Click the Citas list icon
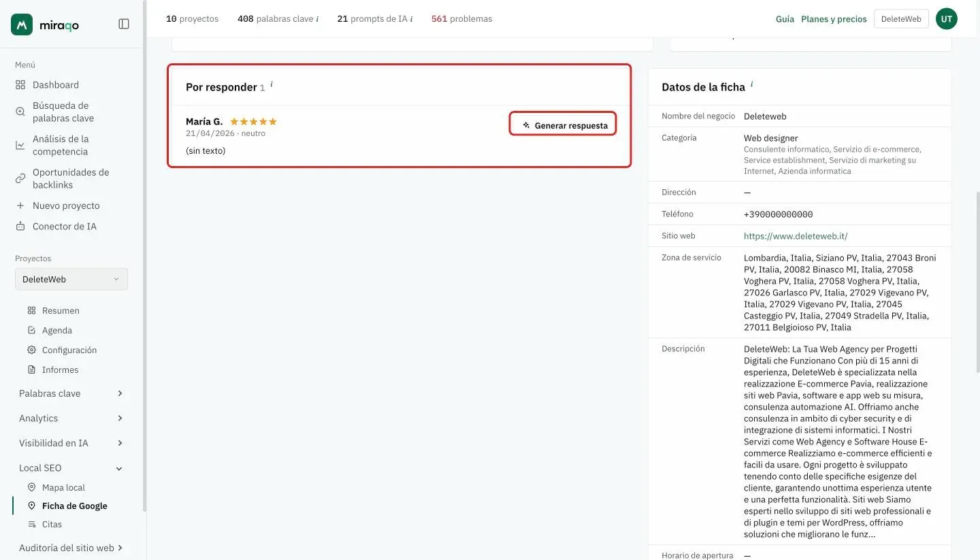980x560 pixels. 31,524
